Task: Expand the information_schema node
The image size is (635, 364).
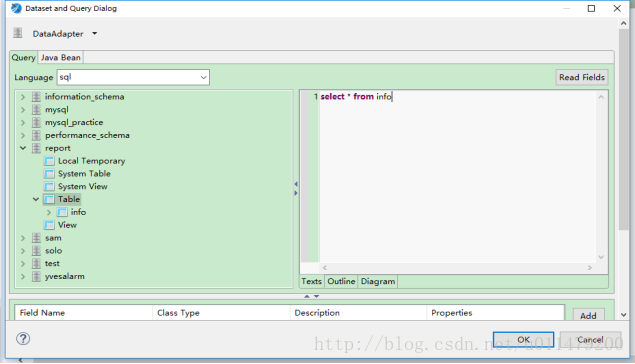Action: [x=23, y=97]
